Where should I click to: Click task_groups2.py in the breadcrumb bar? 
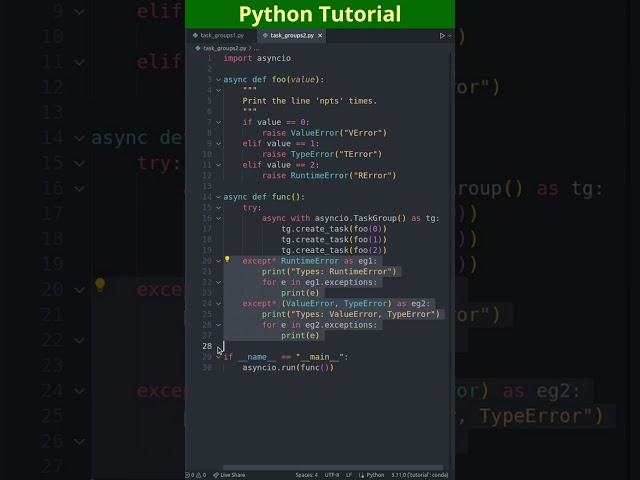(x=224, y=48)
